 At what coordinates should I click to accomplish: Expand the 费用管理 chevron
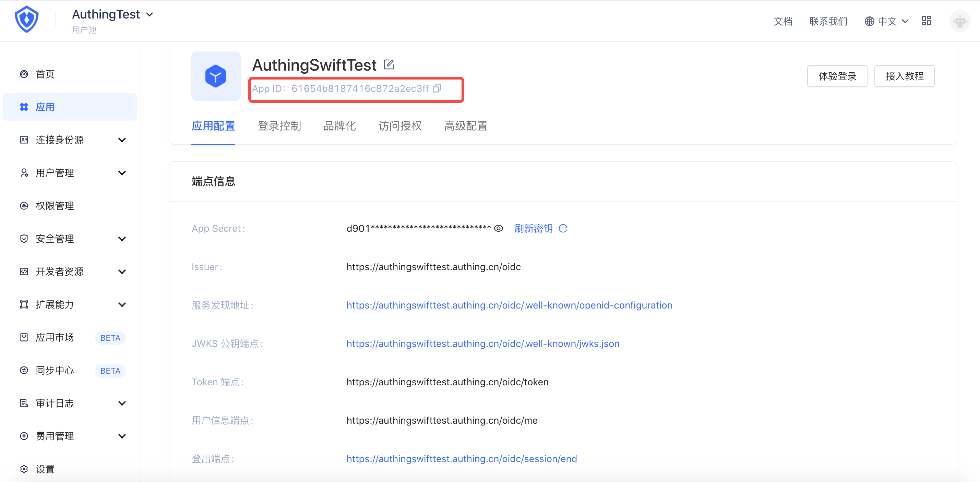pos(122,436)
